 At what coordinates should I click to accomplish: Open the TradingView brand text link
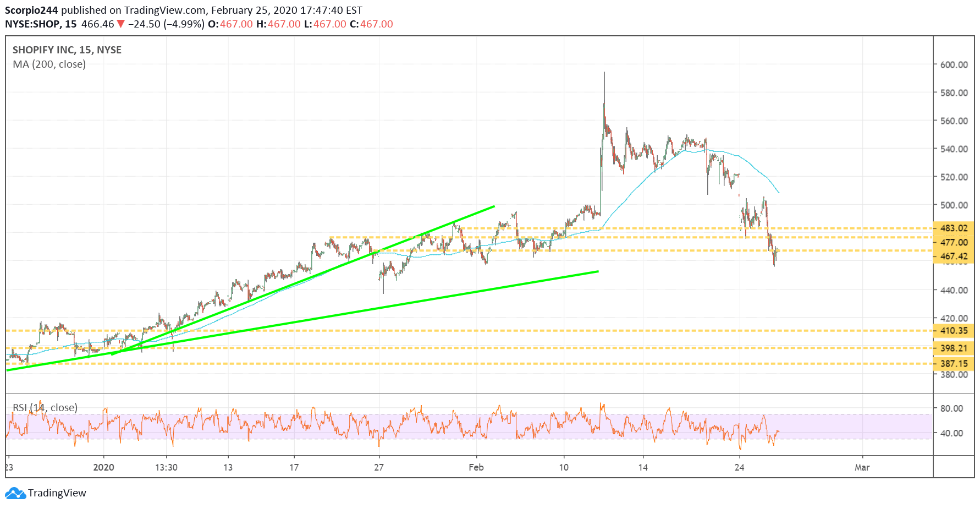coord(57,493)
